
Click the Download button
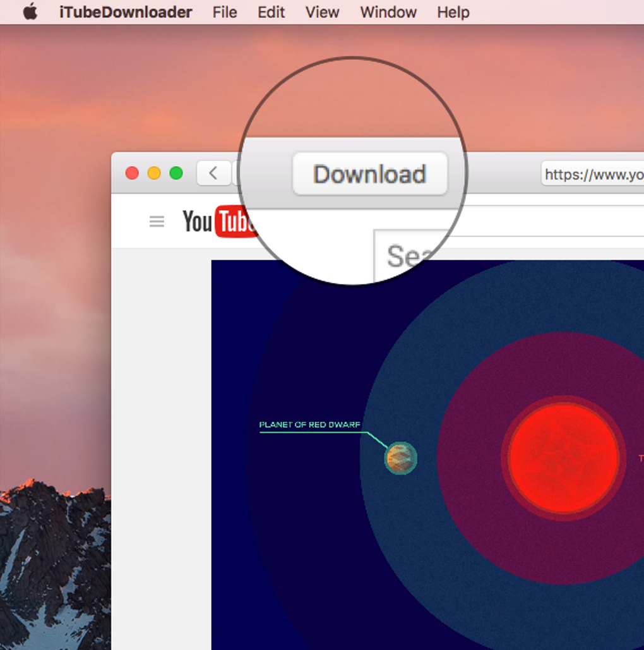[369, 174]
